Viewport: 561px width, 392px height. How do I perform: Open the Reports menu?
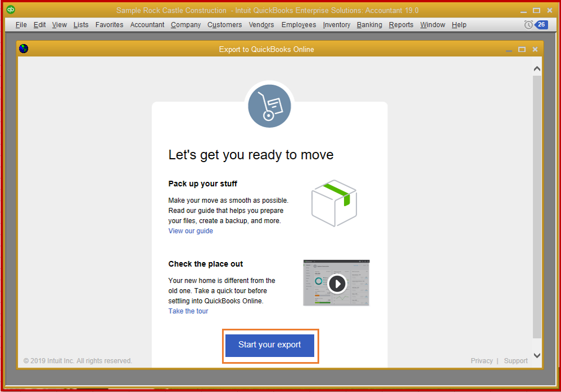pyautogui.click(x=401, y=25)
